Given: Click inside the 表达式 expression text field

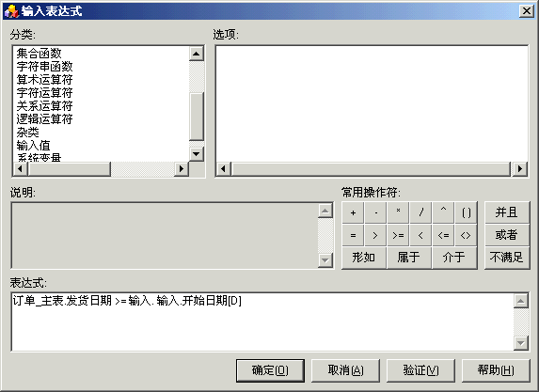Looking at the screenshot, I should (x=262, y=321).
